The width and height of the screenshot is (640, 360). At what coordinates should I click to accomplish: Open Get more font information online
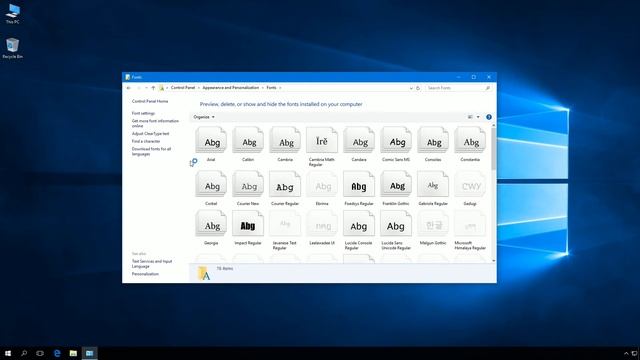(x=155, y=123)
